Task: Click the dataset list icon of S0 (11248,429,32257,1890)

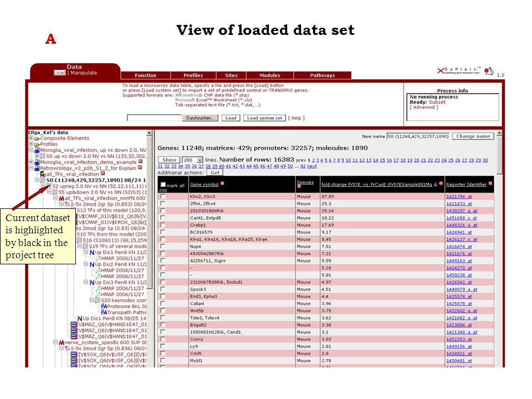Action: click(43, 180)
